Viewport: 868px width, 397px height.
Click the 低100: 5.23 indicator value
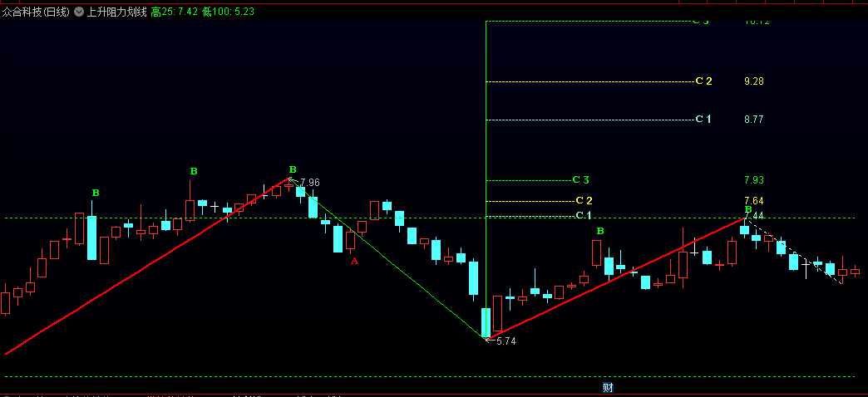click(228, 12)
